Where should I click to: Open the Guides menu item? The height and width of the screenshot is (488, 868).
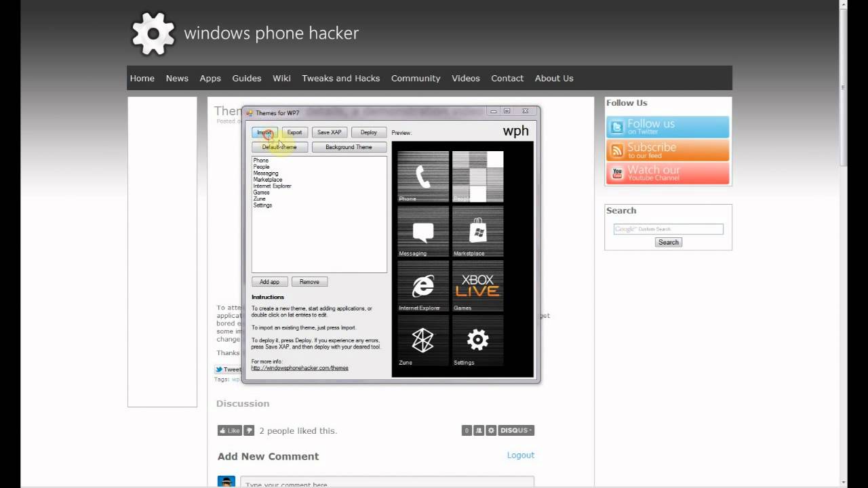(247, 78)
